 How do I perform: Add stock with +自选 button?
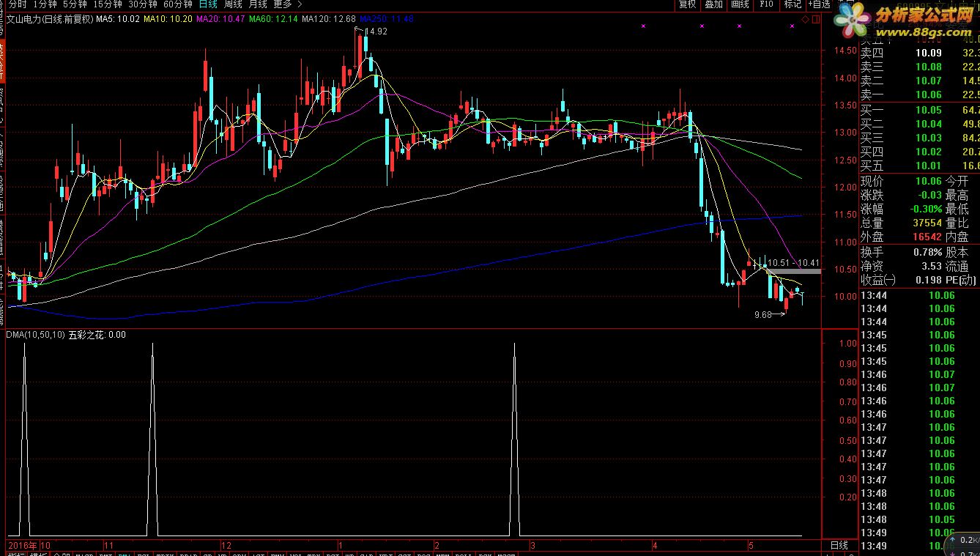[x=820, y=4]
